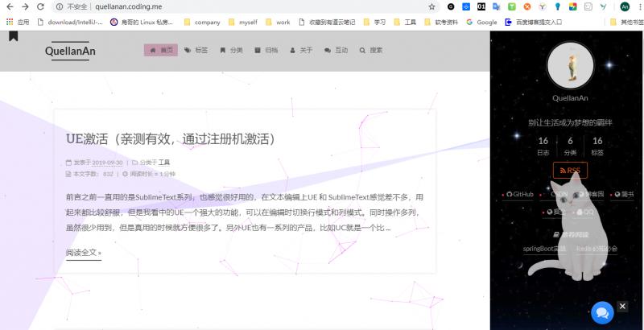This screenshot has height=330, width=644.
Task: Click the blue lightbulb extension icon
Action: click(x=557, y=6)
